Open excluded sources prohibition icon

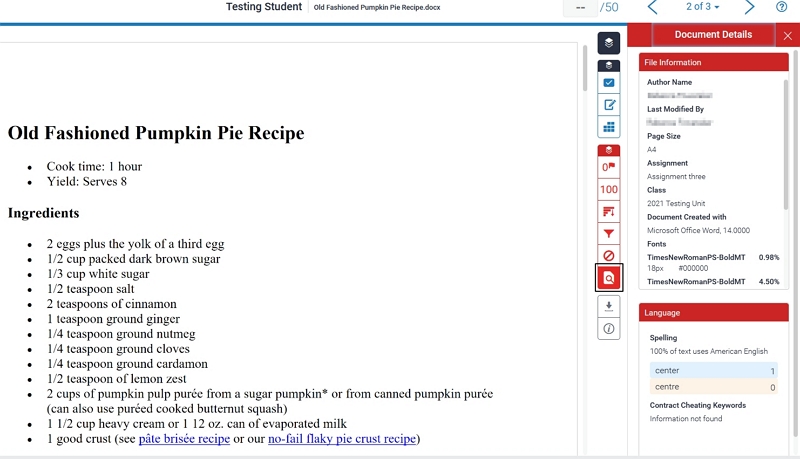coord(609,255)
